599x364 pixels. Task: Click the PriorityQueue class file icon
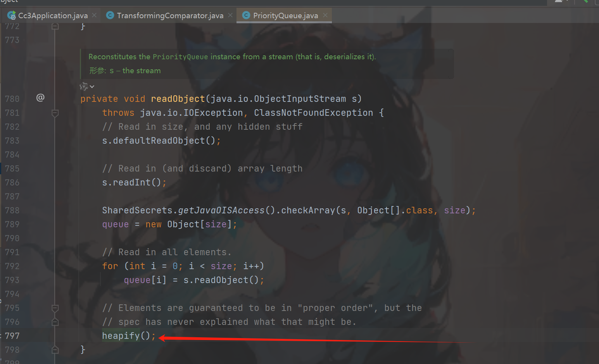tap(246, 15)
